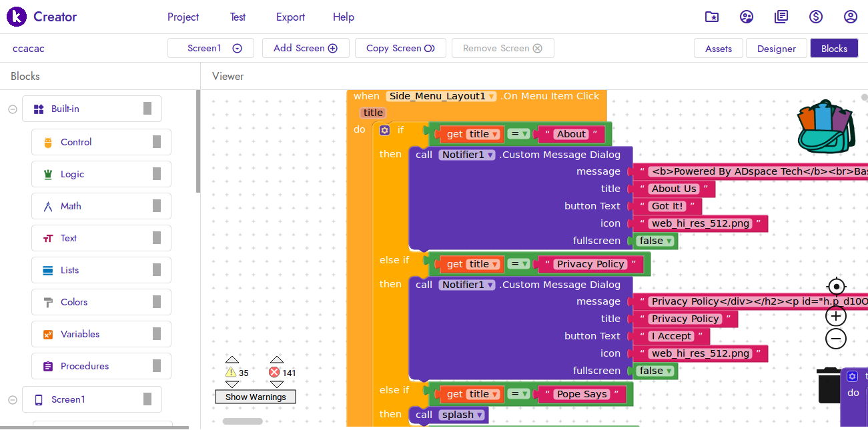The height and width of the screenshot is (430, 868).
Task: Go to next warning with down arrow
Action: [232, 385]
